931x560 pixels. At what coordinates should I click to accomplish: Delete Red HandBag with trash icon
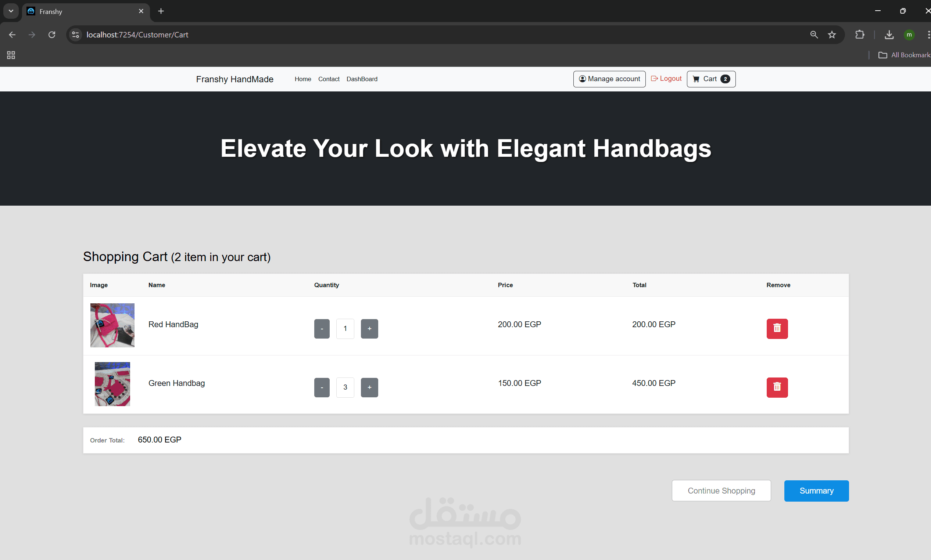point(777,328)
